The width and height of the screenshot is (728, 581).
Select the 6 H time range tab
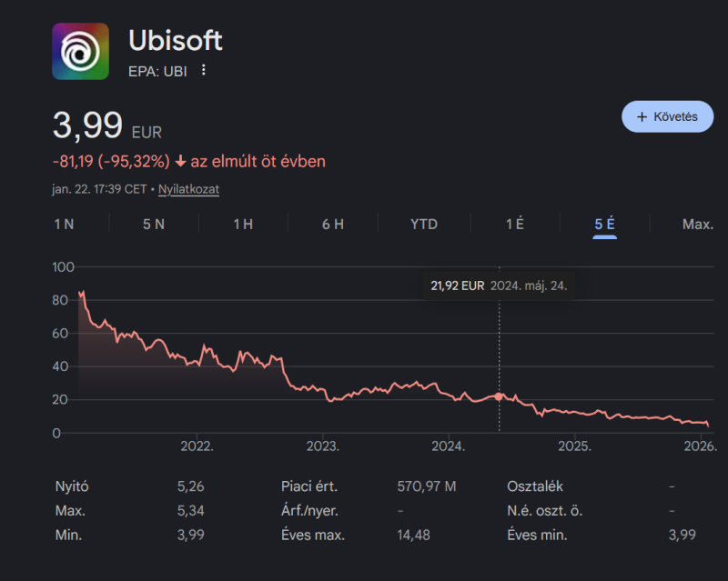coord(333,225)
